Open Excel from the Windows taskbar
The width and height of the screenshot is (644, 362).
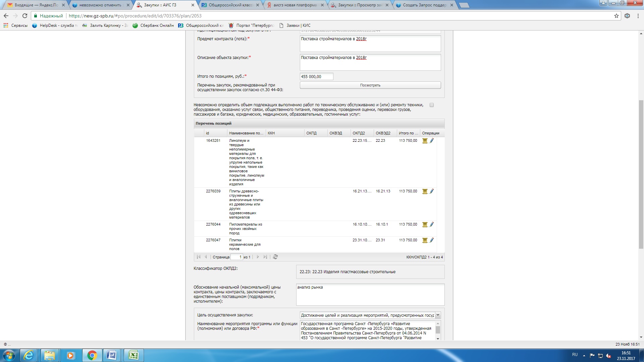pos(133,355)
